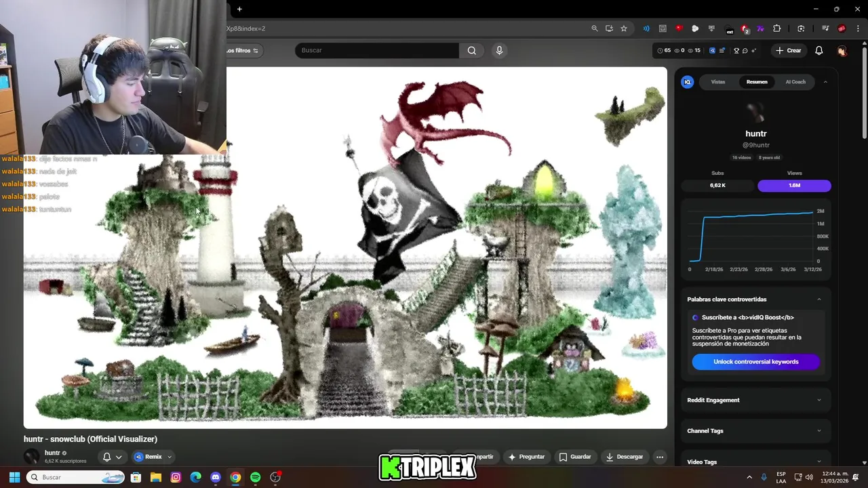Bookmark this page with the star icon
The height and width of the screenshot is (488, 868).
624,28
